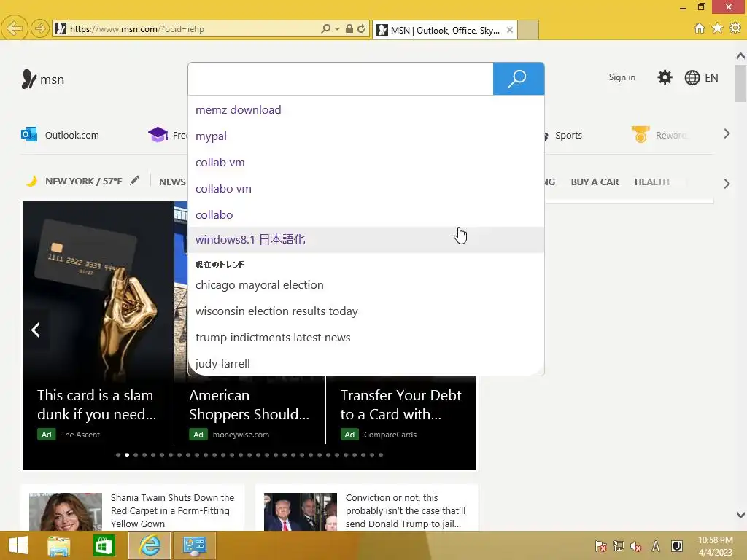This screenshot has width=747, height=560.
Task: Click Action Center flag tray icon
Action: 601,546
